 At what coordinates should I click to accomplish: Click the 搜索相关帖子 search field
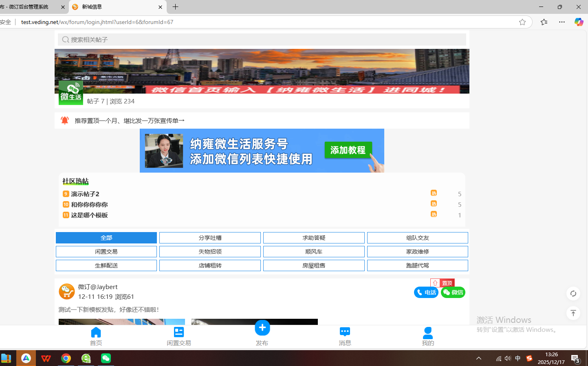point(262,39)
